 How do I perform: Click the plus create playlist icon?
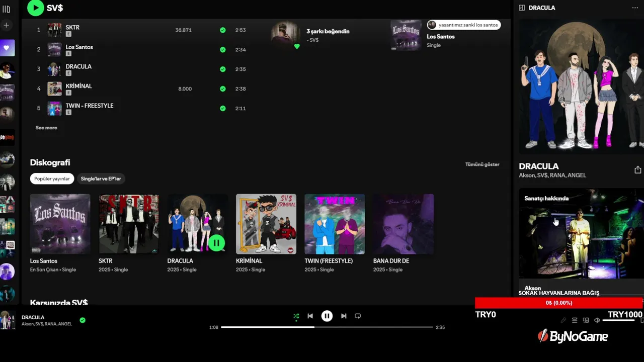click(7, 25)
